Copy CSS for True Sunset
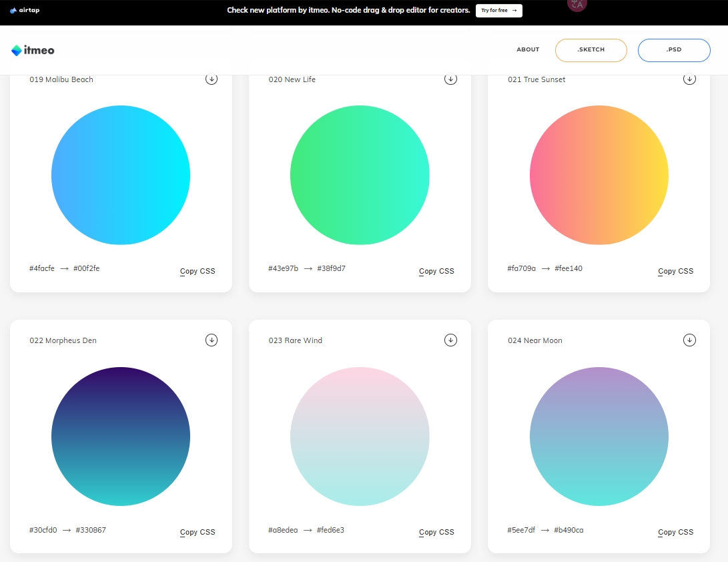 (675, 271)
